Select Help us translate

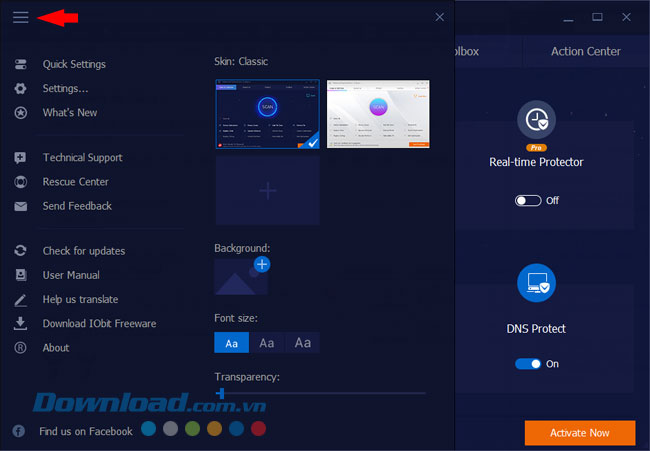[80, 299]
